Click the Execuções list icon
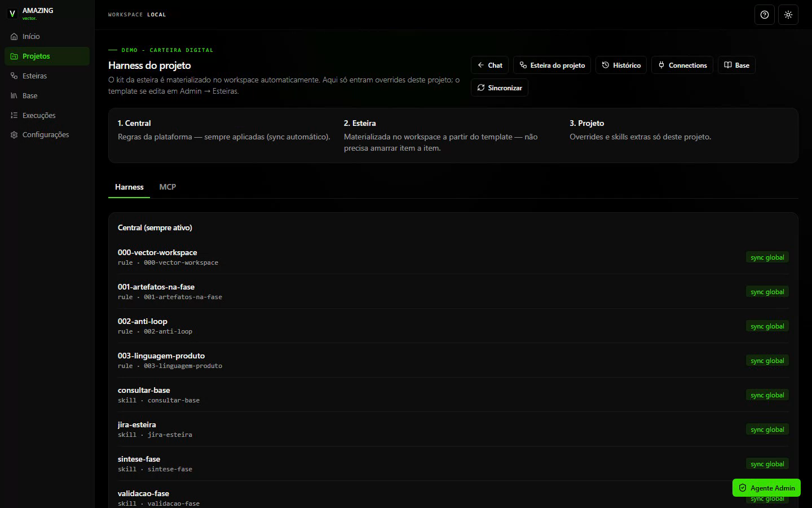The image size is (812, 508). [14, 115]
